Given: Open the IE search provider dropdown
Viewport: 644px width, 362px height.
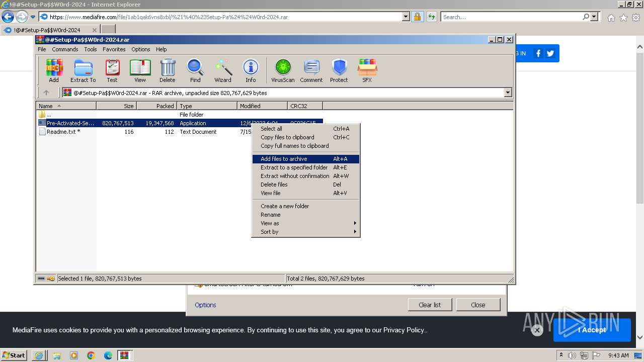Looking at the screenshot, I should tap(594, 17).
